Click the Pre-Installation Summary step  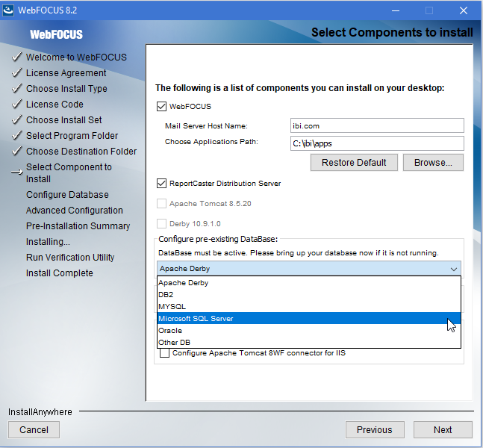coord(78,226)
